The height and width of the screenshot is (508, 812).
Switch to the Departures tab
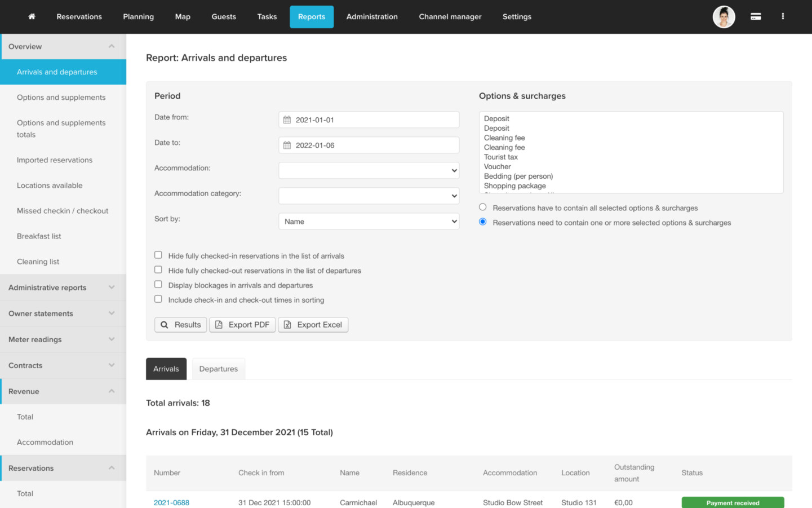pyautogui.click(x=218, y=369)
